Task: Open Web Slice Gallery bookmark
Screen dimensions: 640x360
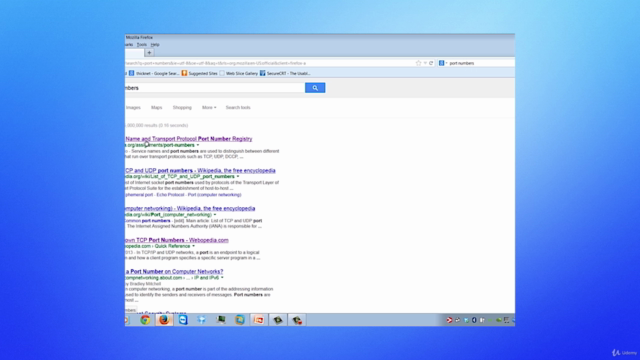Action: [238, 73]
